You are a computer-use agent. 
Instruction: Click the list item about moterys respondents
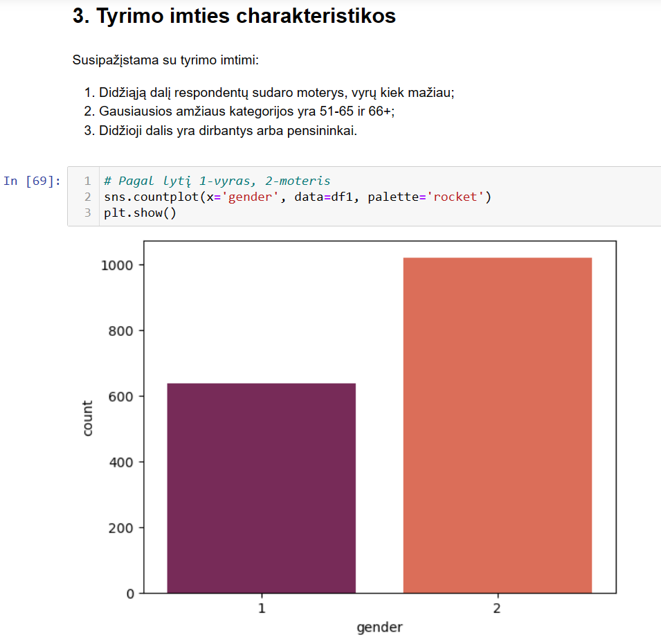coord(269,92)
